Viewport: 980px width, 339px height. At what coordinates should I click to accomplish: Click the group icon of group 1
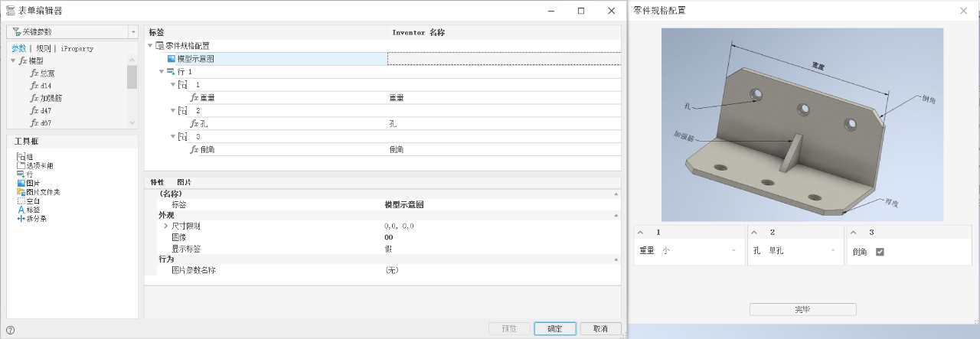click(x=182, y=84)
